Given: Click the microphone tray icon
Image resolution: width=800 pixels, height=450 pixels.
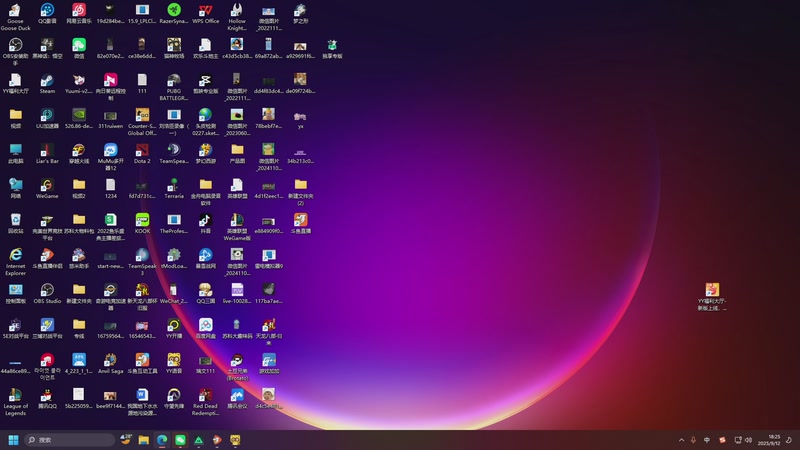Looking at the screenshot, I should (x=693, y=440).
